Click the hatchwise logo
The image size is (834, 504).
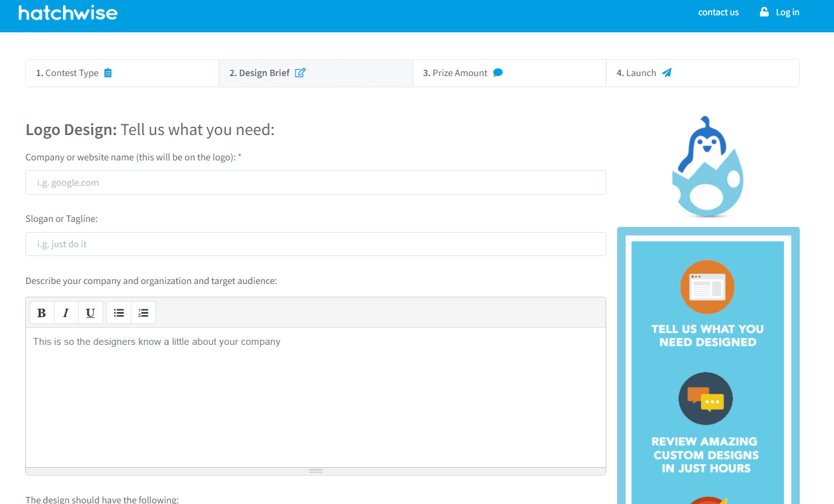click(67, 13)
